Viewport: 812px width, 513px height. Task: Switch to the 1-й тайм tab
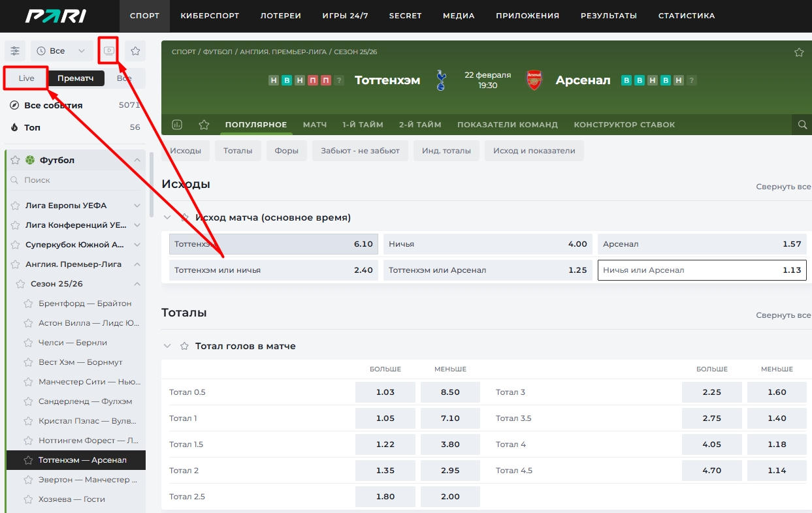click(363, 125)
